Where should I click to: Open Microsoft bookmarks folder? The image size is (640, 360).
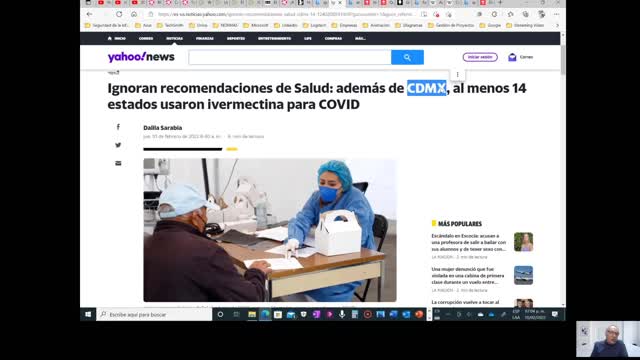(256, 25)
